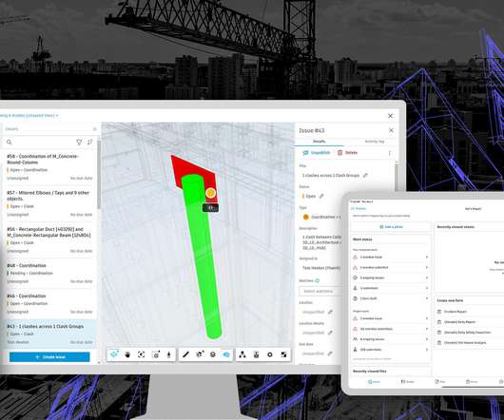This screenshot has width=504, height=420.
Task: Click the Select watchers input field
Action: click(320, 291)
